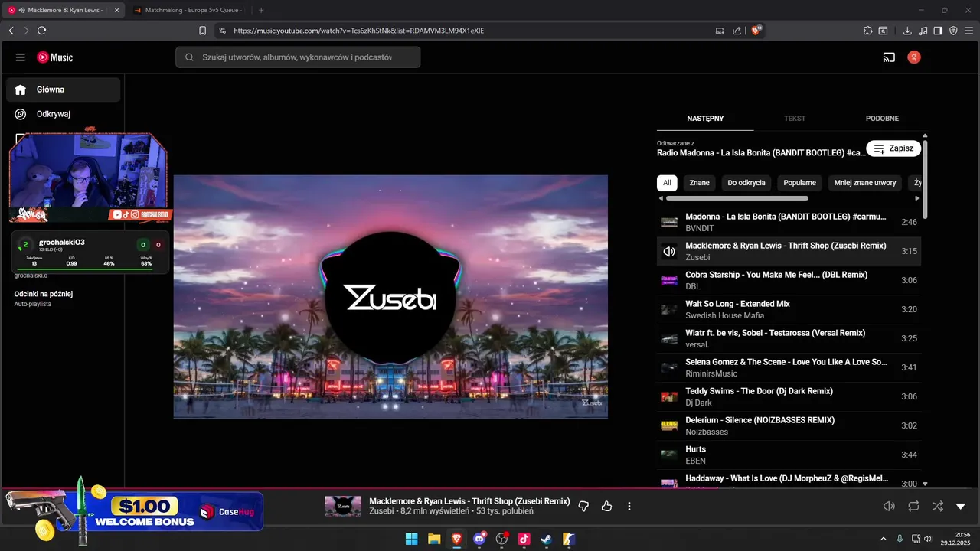
Task: Play Selena Gomez Love You Like A Love Song
Action: coord(789,367)
